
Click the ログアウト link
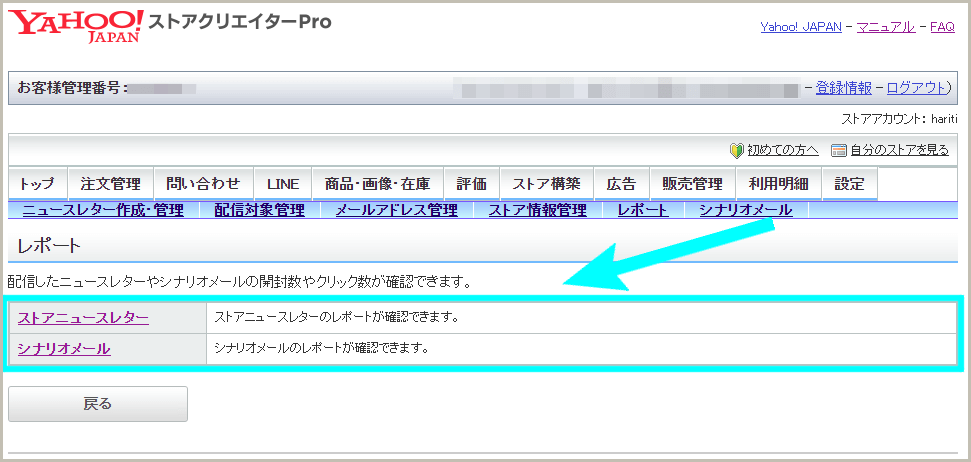click(x=915, y=87)
